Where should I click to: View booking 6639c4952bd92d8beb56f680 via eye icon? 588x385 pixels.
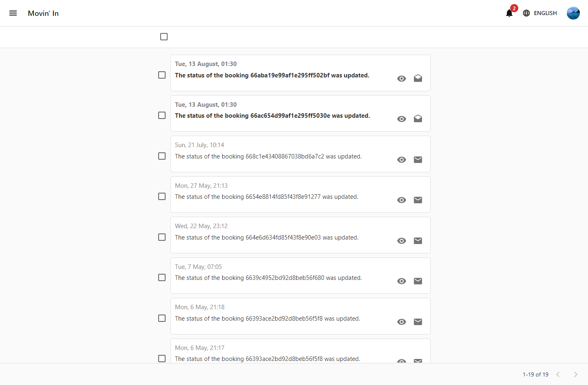[x=402, y=281]
